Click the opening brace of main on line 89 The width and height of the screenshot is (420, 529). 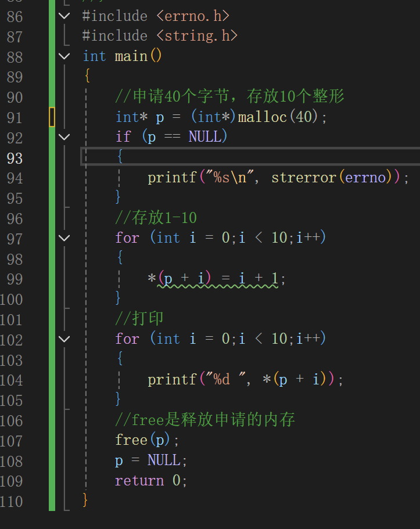(x=88, y=75)
